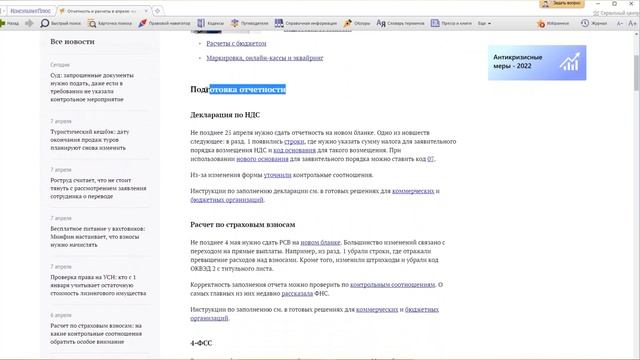The height and width of the screenshot is (360, 640).
Task: Decrease font size with A- button
Action: pos(620,23)
